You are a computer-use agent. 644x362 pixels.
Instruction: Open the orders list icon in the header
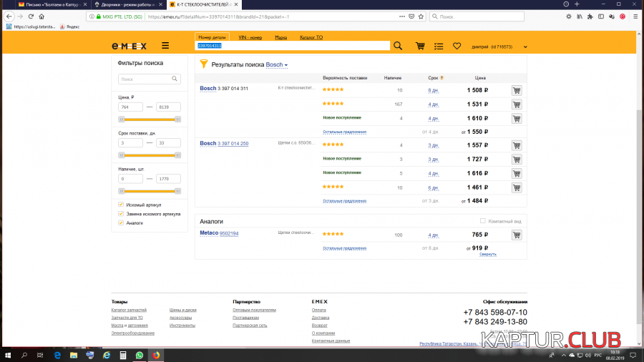click(439, 47)
